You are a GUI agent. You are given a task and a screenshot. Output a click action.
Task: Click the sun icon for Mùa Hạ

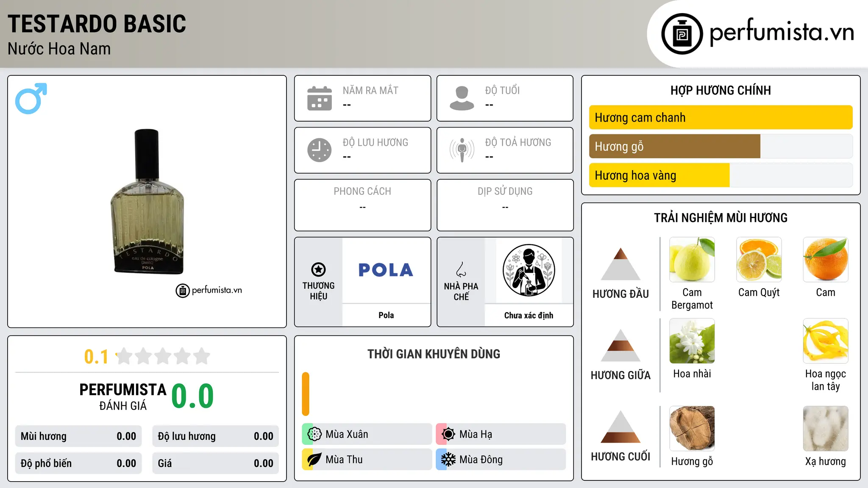tap(448, 434)
